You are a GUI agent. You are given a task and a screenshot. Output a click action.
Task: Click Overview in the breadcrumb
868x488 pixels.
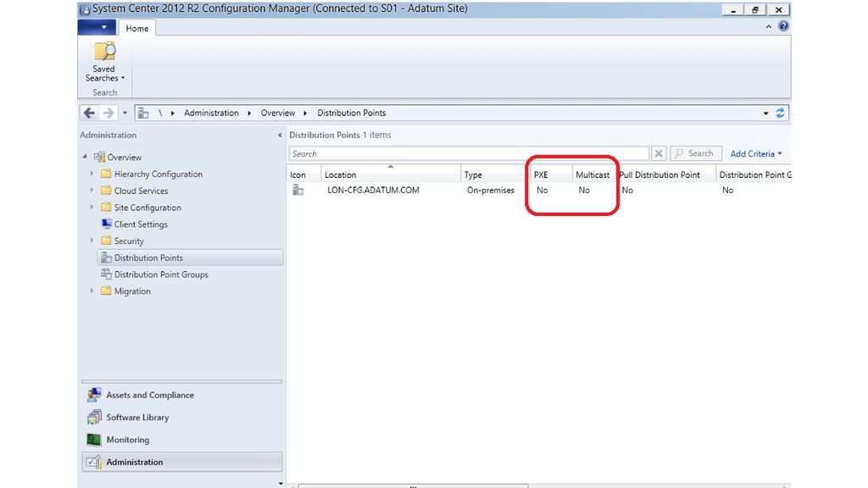pos(278,113)
